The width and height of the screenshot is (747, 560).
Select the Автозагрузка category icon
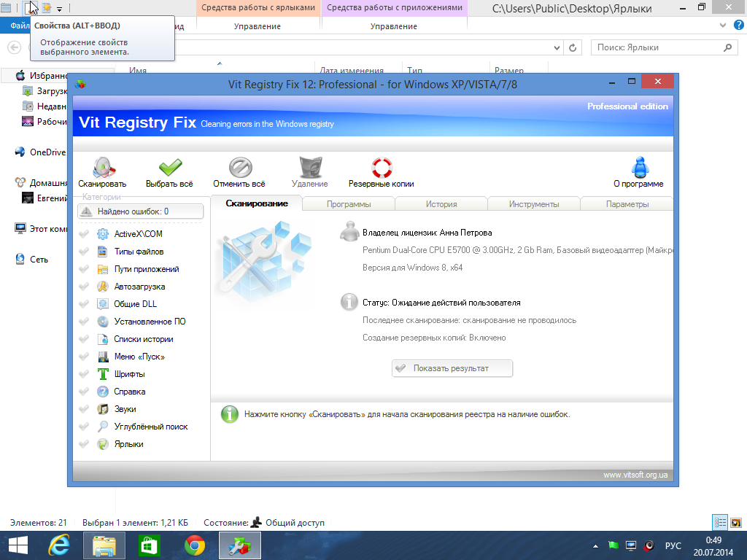tap(102, 286)
